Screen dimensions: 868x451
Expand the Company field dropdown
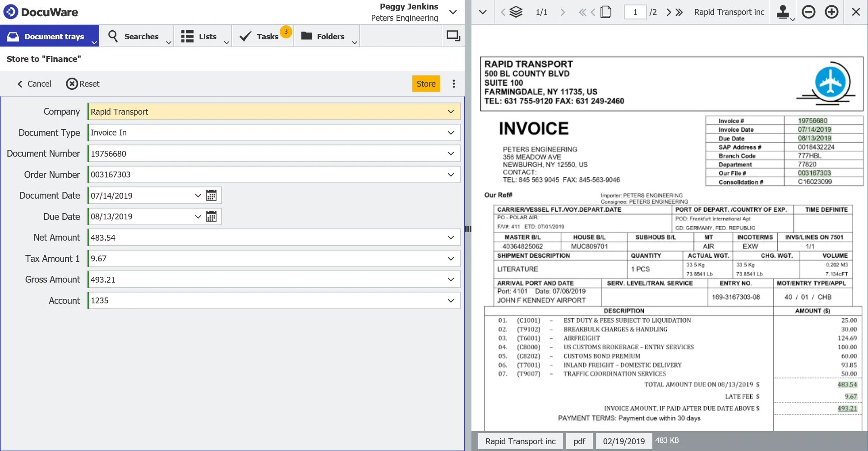[x=450, y=112]
